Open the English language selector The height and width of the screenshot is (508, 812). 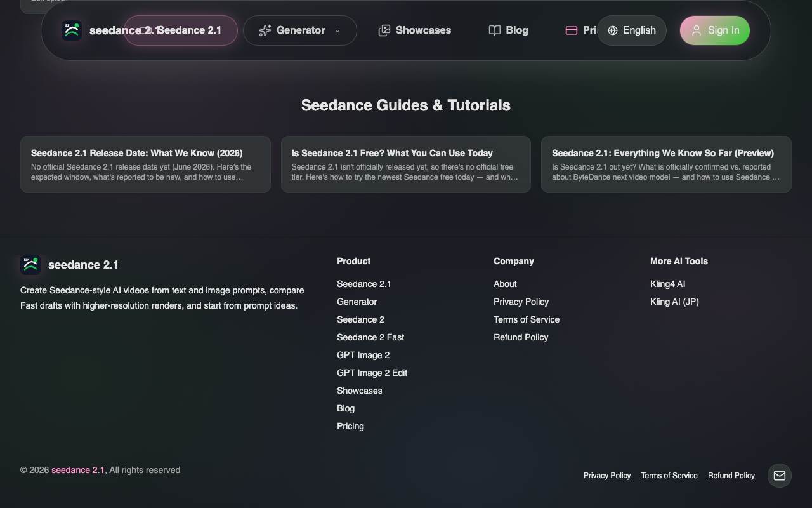pyautogui.click(x=632, y=30)
